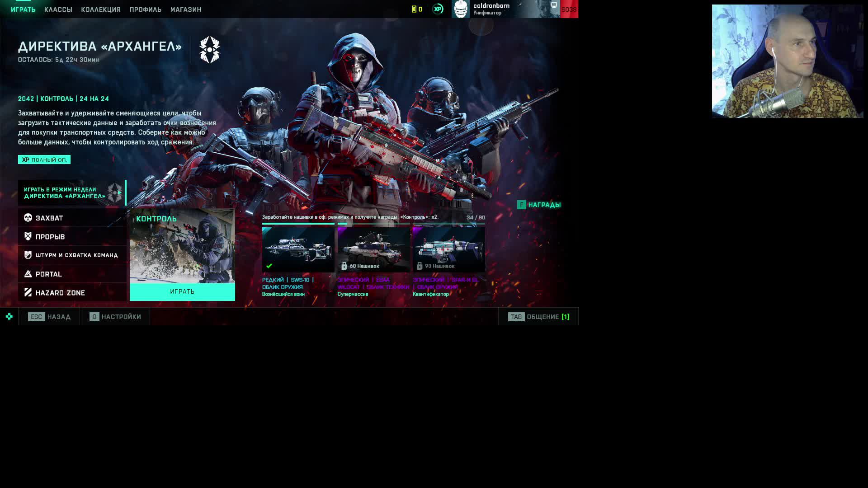868x488 pixels.
Task: Click the patches progress bar
Action: [373, 223]
